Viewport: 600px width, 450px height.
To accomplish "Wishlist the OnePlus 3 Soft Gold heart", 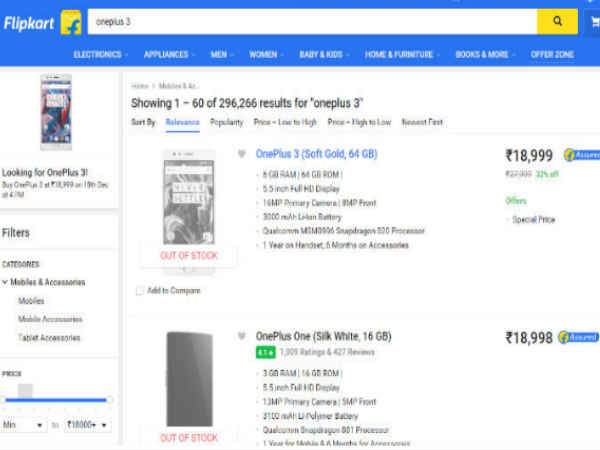I will point(241,154).
